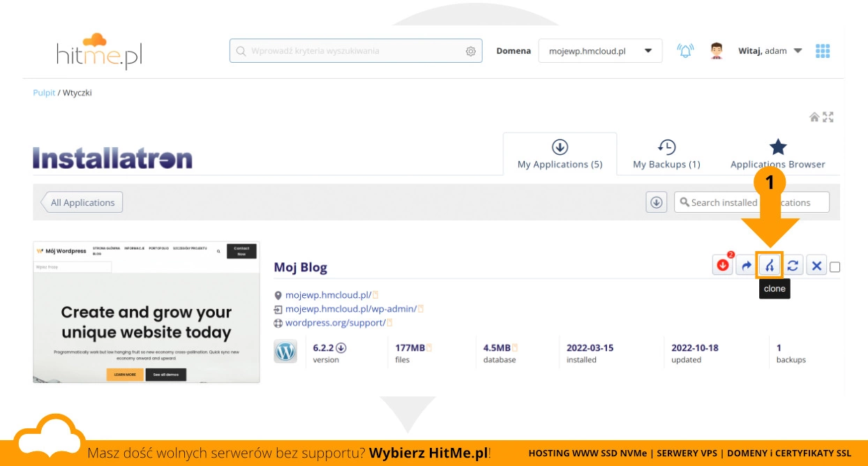
Task: Click the user avatar icon
Action: click(x=716, y=51)
